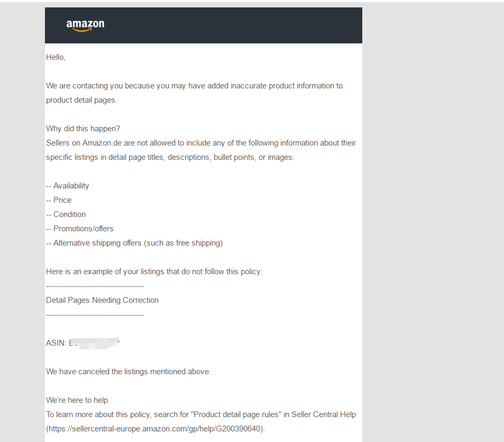Select the "Why did this happen?" heading

pos(83,129)
